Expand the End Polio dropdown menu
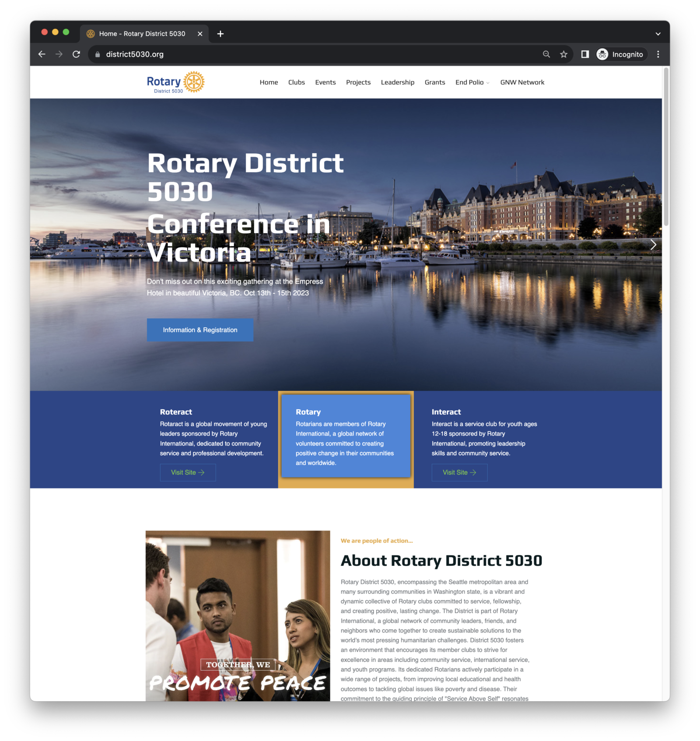Image resolution: width=700 pixels, height=741 pixels. click(472, 82)
